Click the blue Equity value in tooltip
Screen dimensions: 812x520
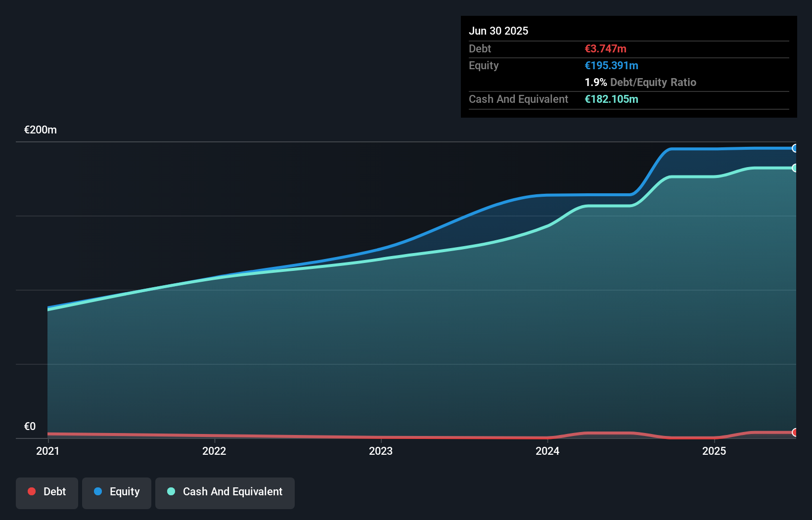pyautogui.click(x=611, y=65)
